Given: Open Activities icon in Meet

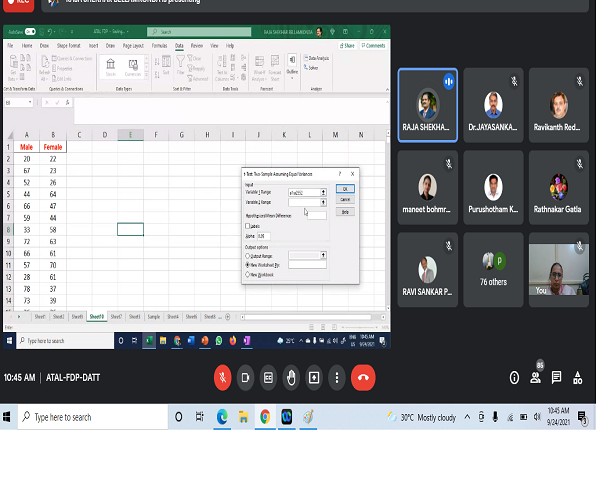Looking at the screenshot, I should 577,378.
